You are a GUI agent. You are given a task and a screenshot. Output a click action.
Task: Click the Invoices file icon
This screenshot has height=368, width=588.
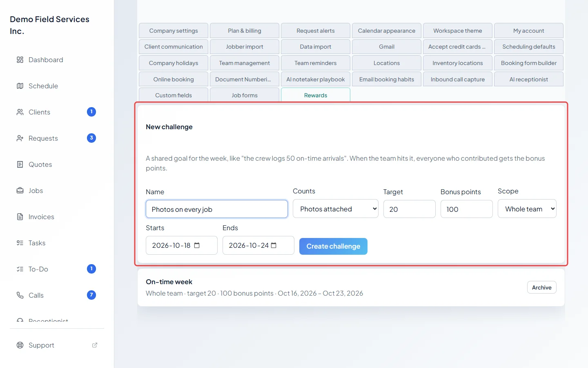click(x=20, y=217)
